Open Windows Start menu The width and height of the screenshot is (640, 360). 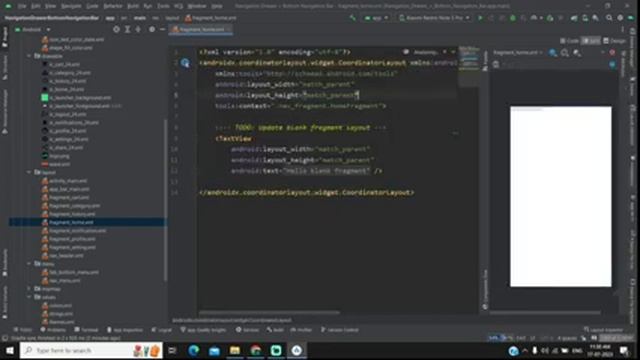click(10, 351)
